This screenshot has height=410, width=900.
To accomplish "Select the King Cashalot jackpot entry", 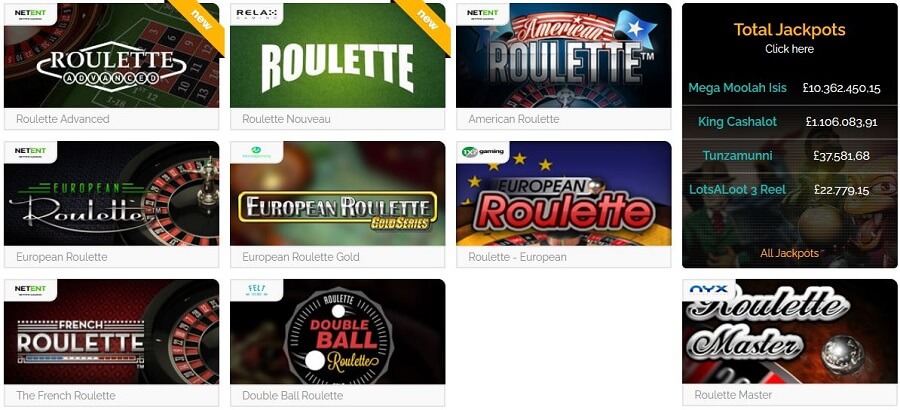I will point(789,122).
